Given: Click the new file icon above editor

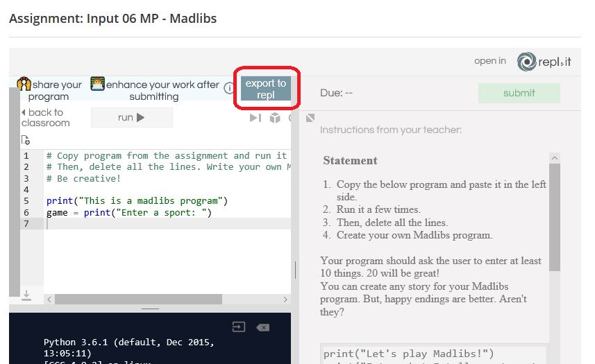Looking at the screenshot, I should point(26,140).
